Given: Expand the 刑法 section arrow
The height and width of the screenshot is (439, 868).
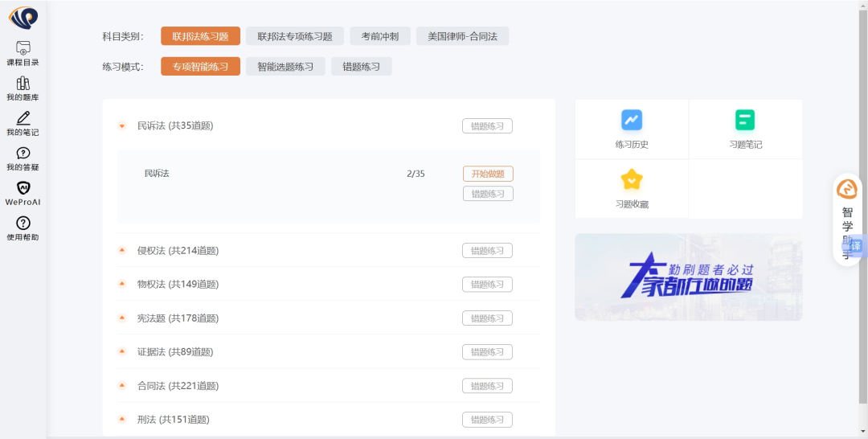Looking at the screenshot, I should click(x=122, y=419).
